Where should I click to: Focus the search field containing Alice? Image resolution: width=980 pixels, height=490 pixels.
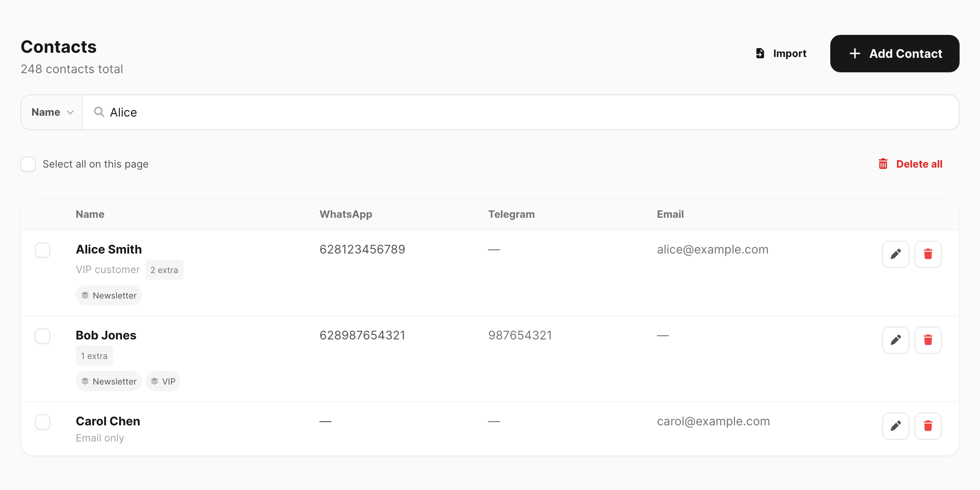coord(520,112)
